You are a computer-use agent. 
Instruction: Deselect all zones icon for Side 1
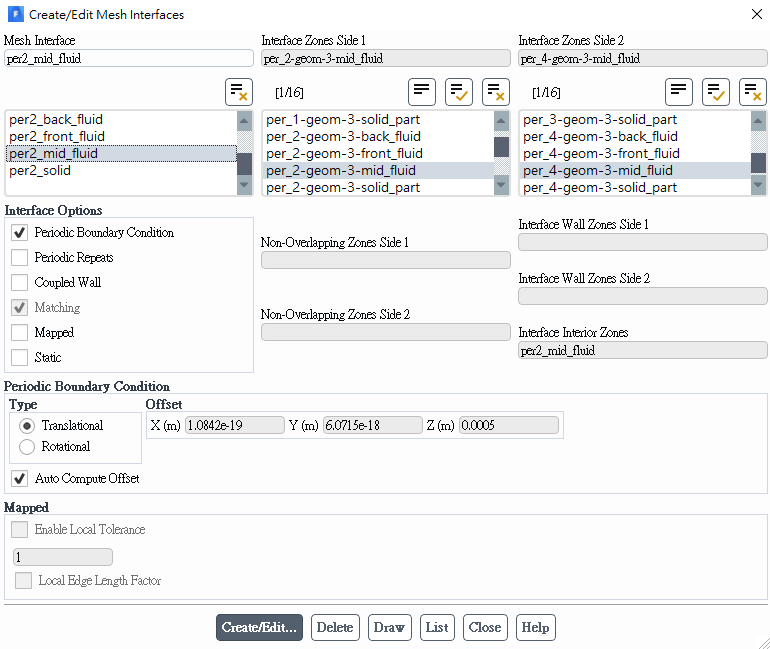496,92
